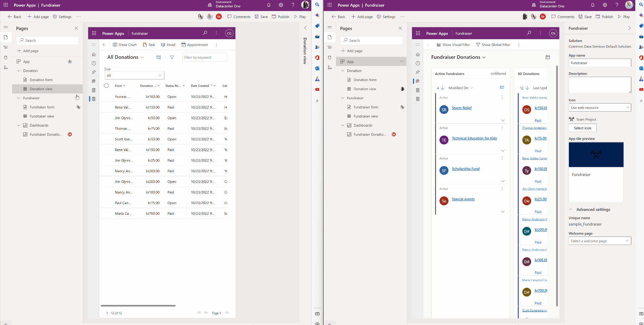Open the Storm Relief fundraiser link
The width and height of the screenshot is (644, 325).
pos(462,108)
